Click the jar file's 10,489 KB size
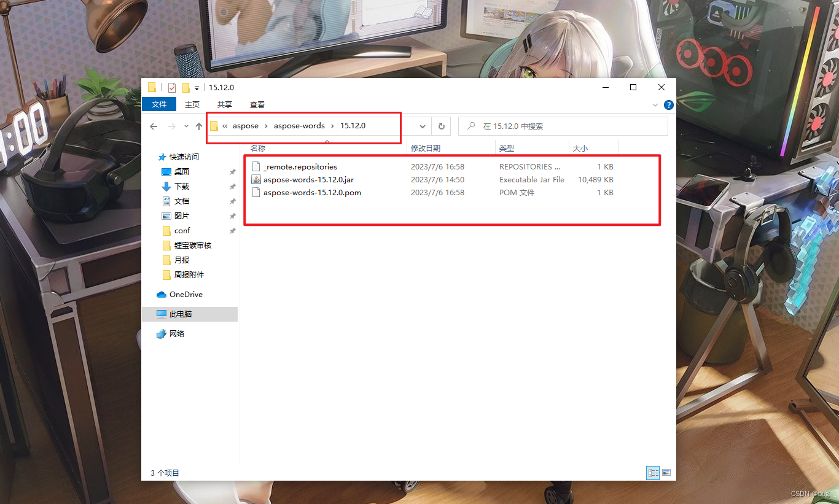The height and width of the screenshot is (504, 839). 595,179
